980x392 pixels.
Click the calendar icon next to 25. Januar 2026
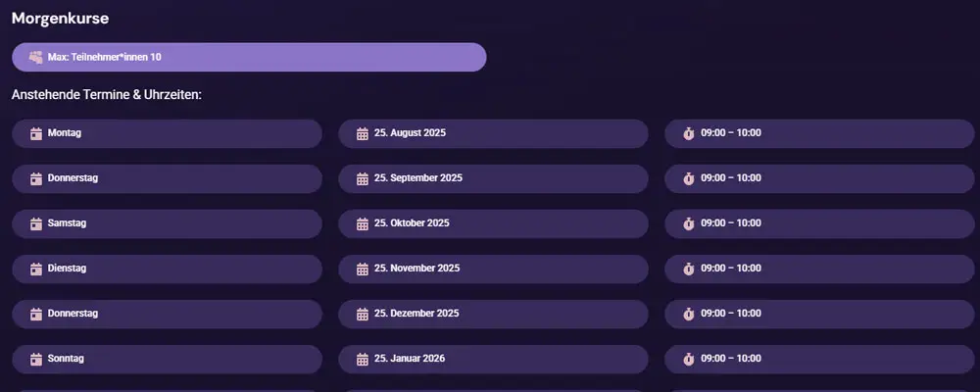click(x=363, y=359)
